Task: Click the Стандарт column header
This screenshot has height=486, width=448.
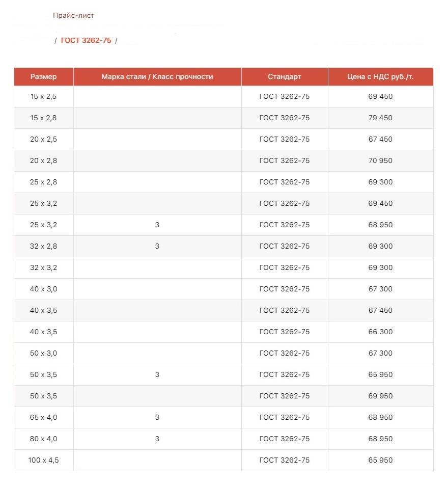Action: coord(285,76)
